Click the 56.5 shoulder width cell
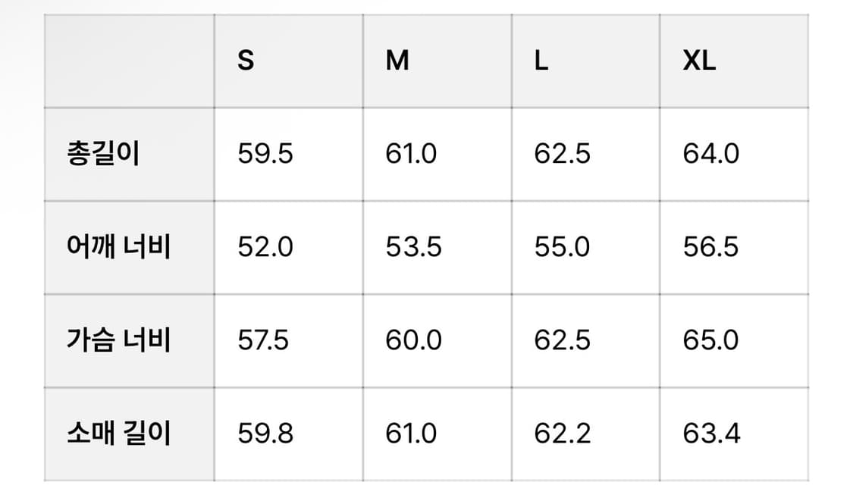Viewport: 853px width, 504px height. coord(734,248)
